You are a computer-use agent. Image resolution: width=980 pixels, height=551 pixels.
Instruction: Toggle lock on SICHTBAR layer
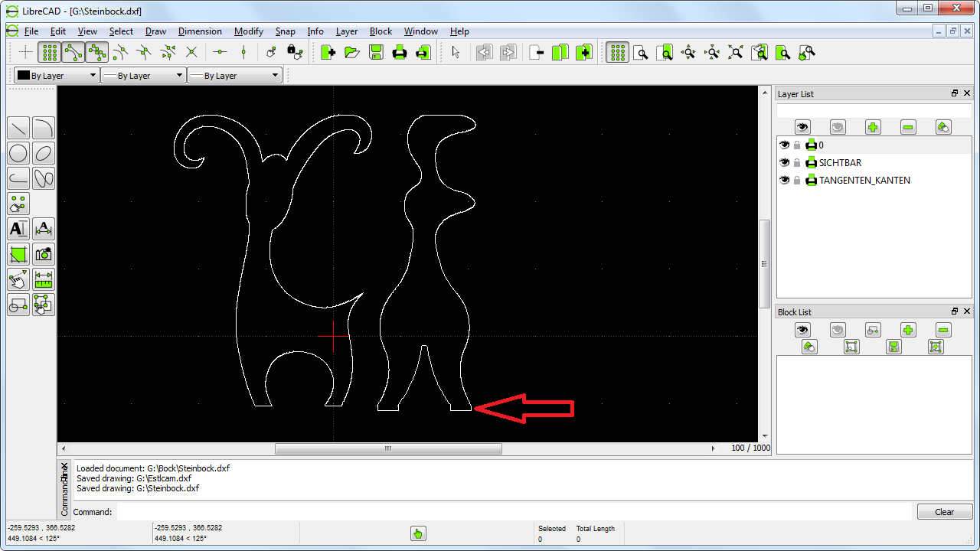point(797,162)
